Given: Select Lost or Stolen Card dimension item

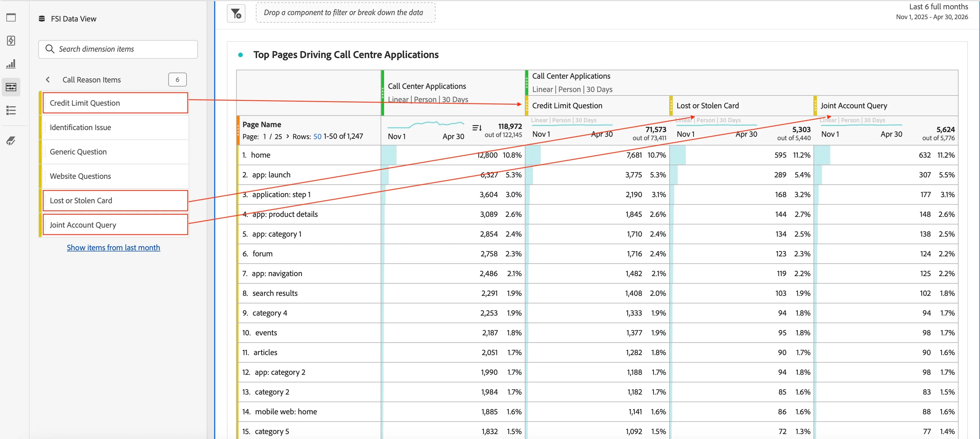Looking at the screenshot, I should point(115,200).
